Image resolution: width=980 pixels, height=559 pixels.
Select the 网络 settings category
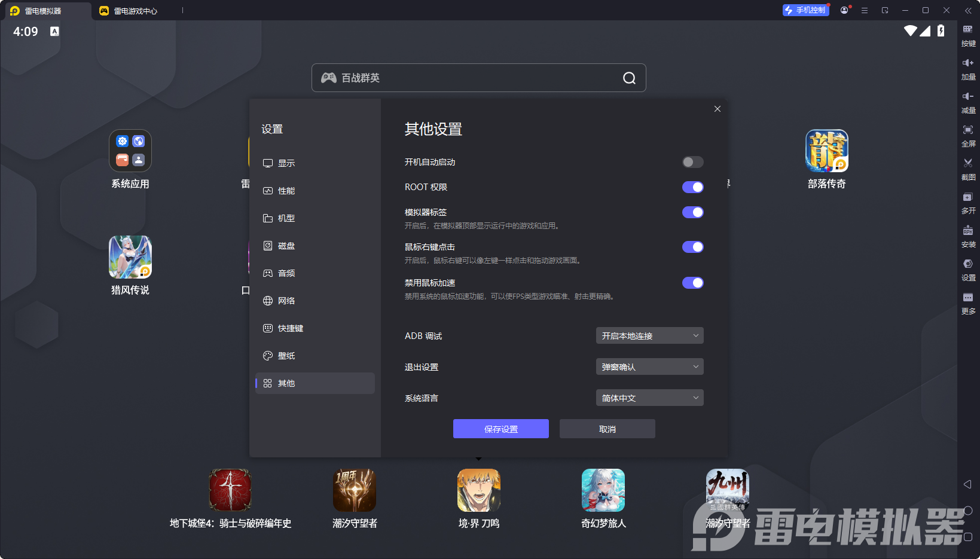(x=286, y=301)
